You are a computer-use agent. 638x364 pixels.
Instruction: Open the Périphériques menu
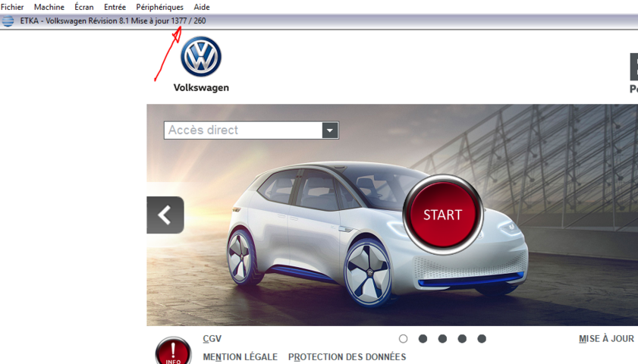tap(159, 7)
